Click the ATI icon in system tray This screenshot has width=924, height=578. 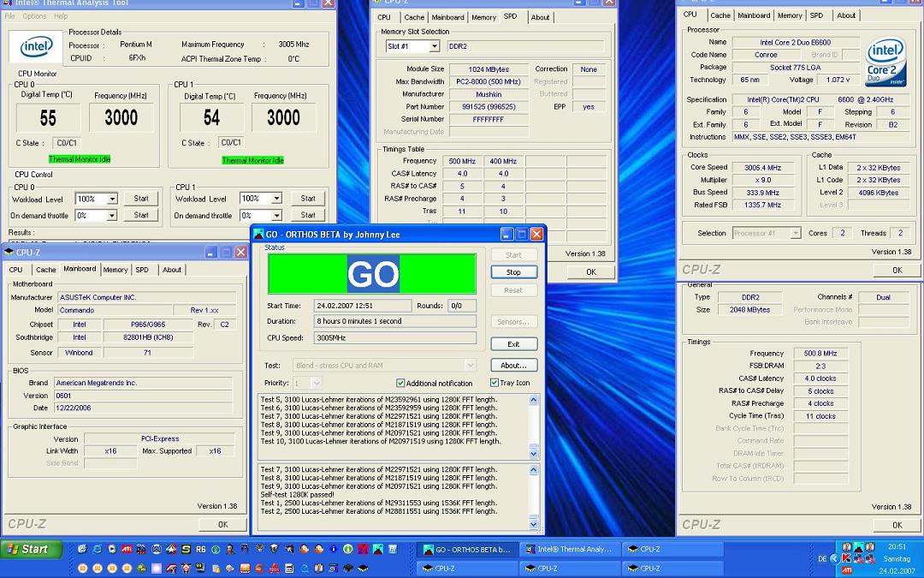[x=847, y=570]
